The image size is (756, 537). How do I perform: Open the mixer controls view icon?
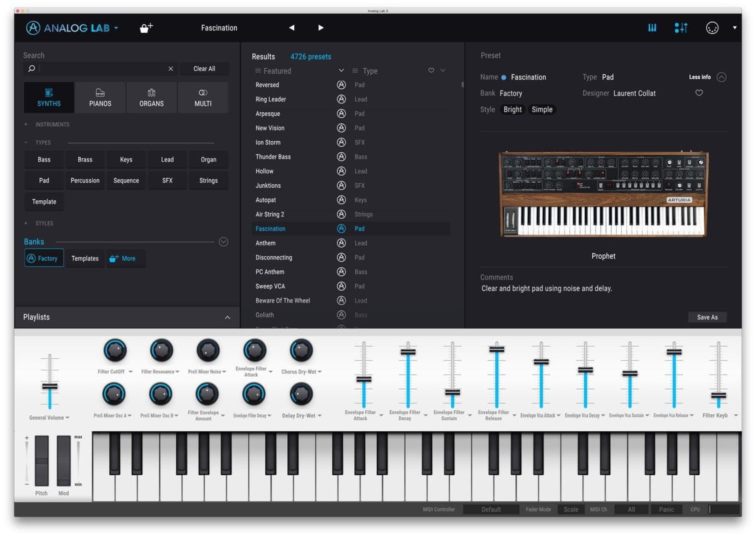pyautogui.click(x=681, y=28)
